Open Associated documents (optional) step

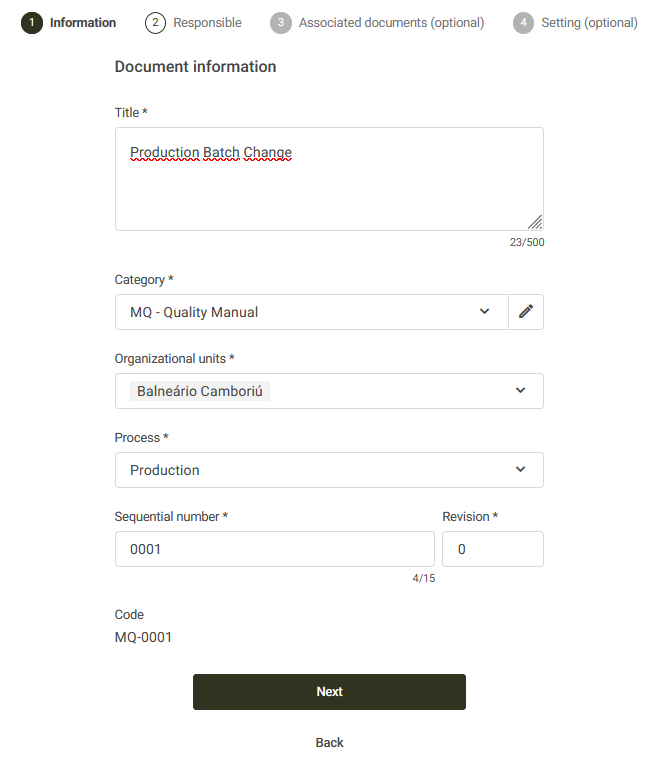[391, 23]
